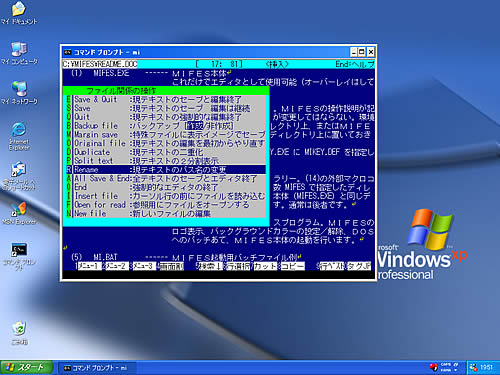
Task: Click function key label メニュー3
Action: tap(144, 266)
